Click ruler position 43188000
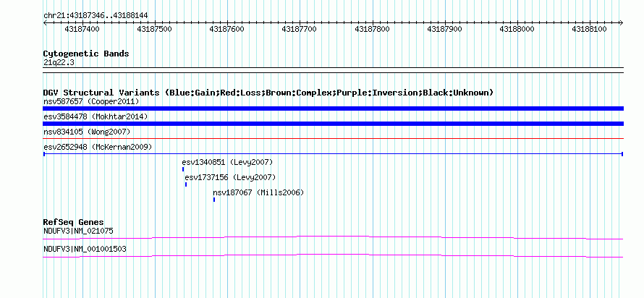Image resolution: width=644 pixels, height=298 pixels. (x=517, y=29)
